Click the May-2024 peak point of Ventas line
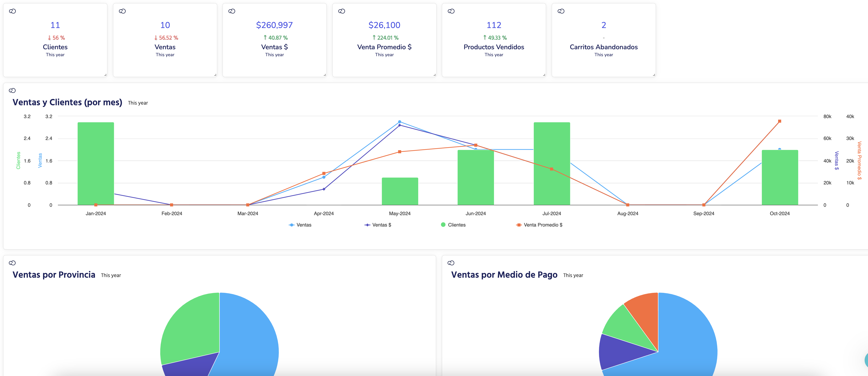 (x=400, y=122)
